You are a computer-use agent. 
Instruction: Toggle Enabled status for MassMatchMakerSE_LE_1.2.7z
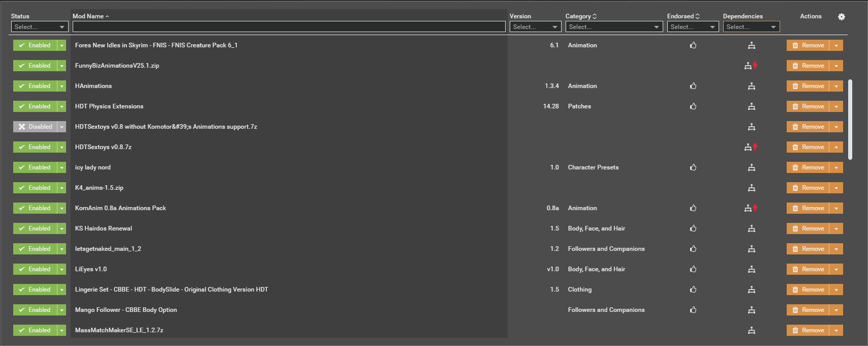pyautogui.click(x=35, y=330)
